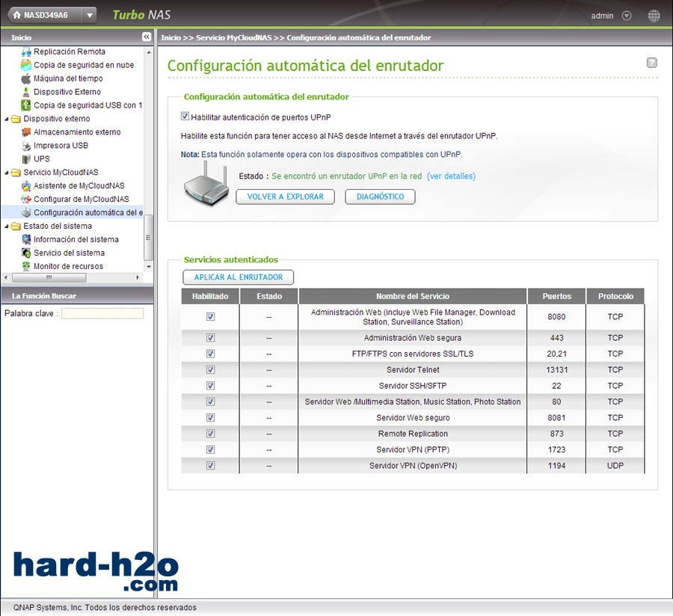This screenshot has height=616, width=673.
Task: Click the Estado del sistema folder icon
Action: [x=16, y=226]
